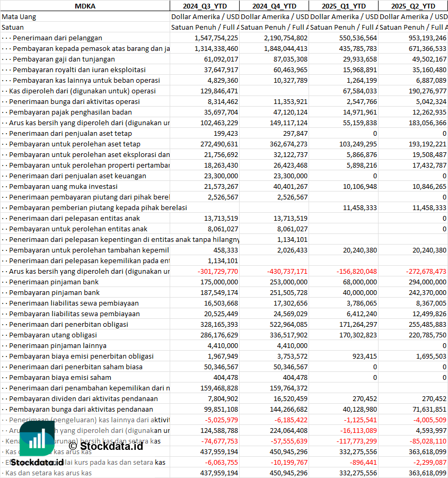This screenshot has height=478, width=448.
Task: Click Penerimaan dari penerbitan obligasi label
Action: click(x=68, y=324)
